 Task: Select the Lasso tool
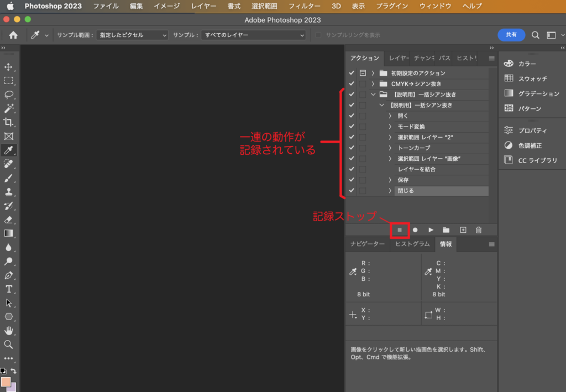pyautogui.click(x=8, y=95)
